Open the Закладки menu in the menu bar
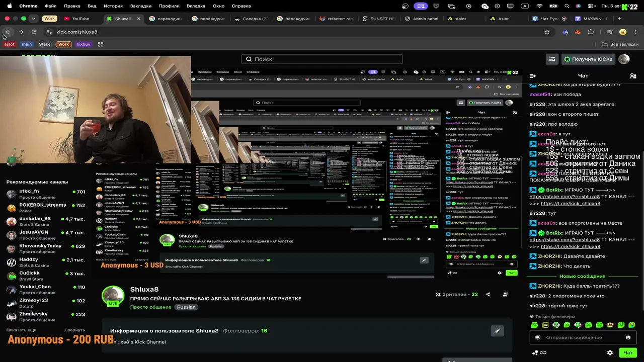The image size is (644, 362). pos(141,6)
